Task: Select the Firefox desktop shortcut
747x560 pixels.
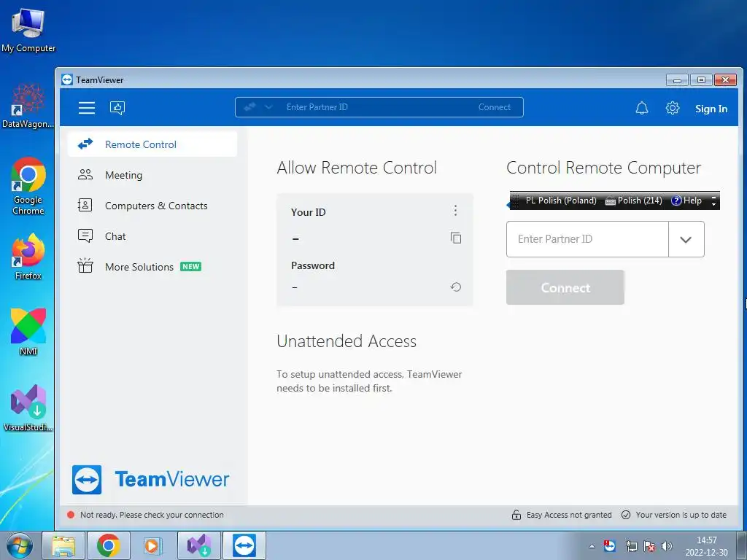Action: pos(28,257)
